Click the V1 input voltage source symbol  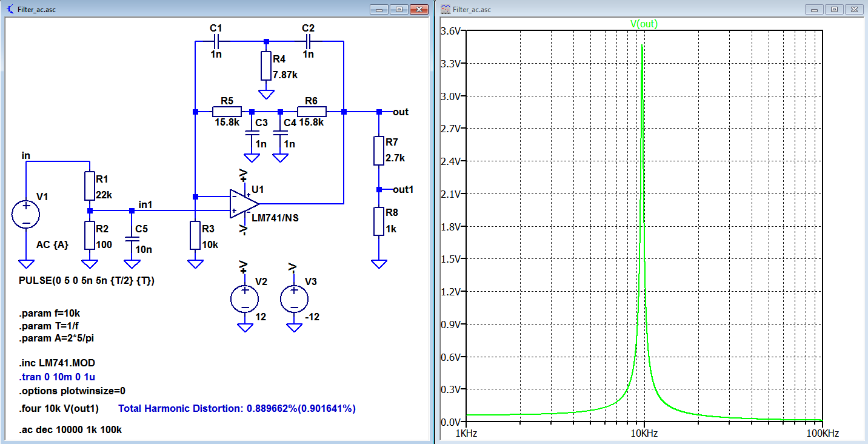pos(26,215)
